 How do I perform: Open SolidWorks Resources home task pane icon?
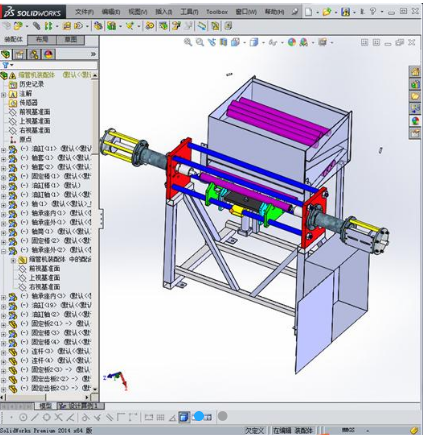coord(415,71)
